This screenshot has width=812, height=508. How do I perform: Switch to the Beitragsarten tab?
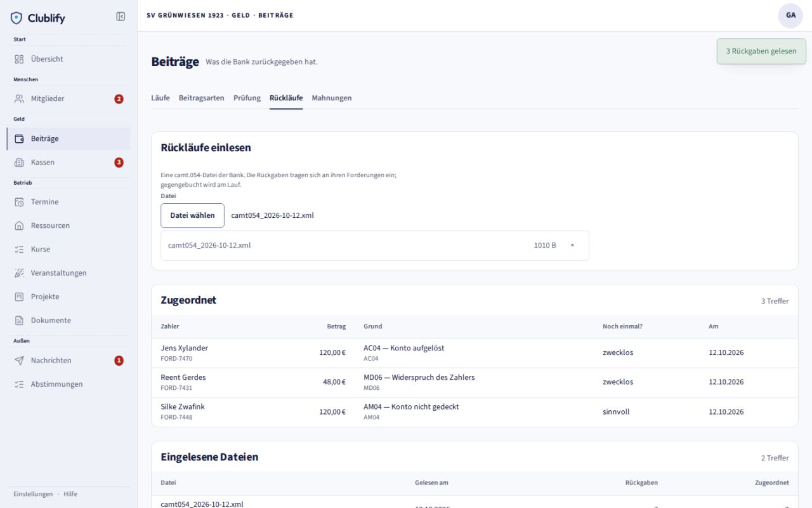click(201, 98)
